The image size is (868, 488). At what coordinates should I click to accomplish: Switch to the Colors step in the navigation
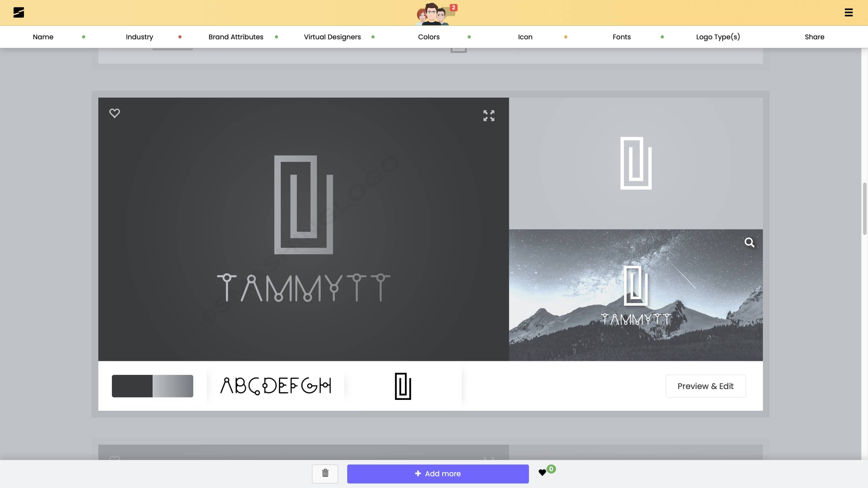pos(428,37)
